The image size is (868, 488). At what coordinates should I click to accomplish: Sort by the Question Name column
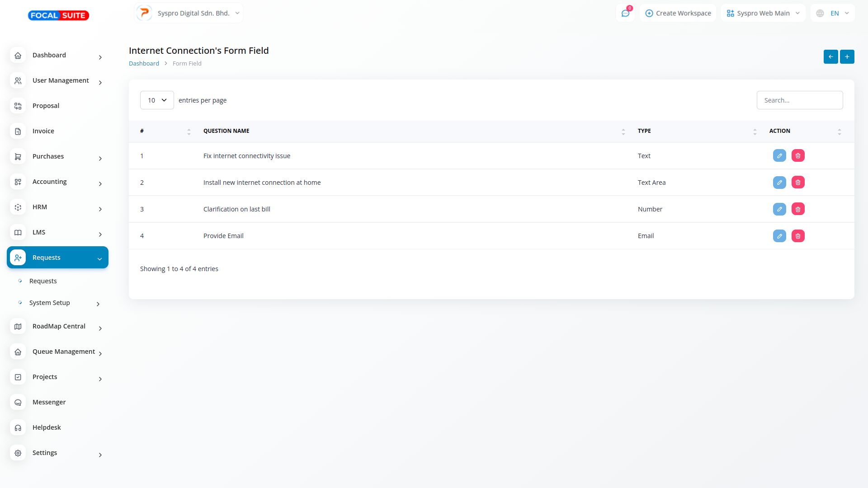pos(226,131)
